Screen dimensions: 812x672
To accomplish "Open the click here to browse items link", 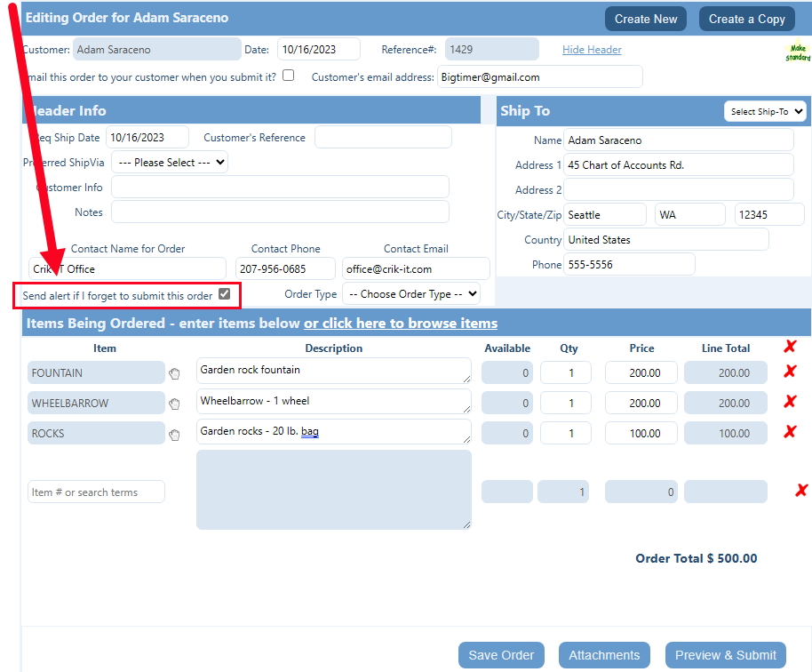I will point(401,324).
